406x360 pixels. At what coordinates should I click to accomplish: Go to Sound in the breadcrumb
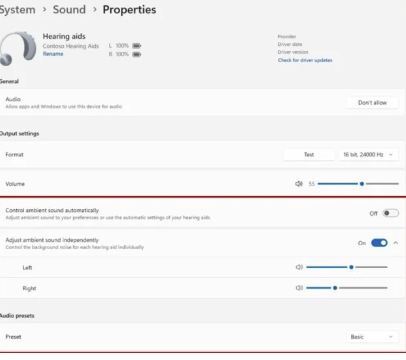[69, 9]
